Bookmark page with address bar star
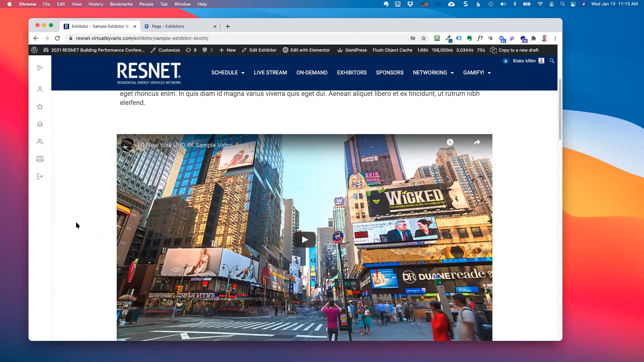 (x=424, y=38)
